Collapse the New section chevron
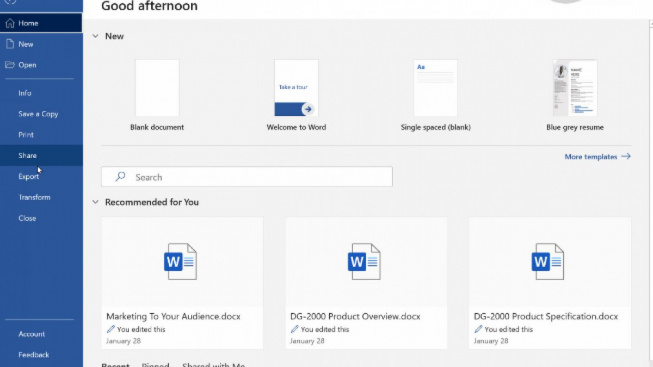Screen dimensions: 653x367 pos(95,36)
